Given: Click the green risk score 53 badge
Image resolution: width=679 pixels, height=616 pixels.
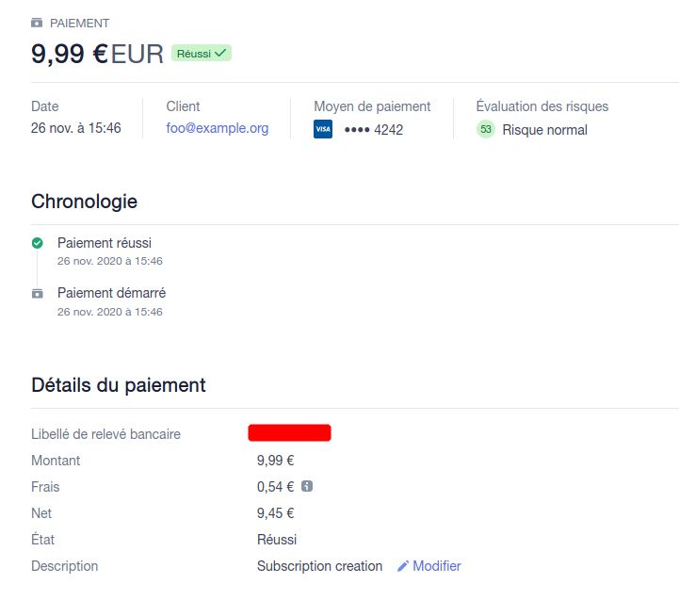Looking at the screenshot, I should tap(486, 130).
